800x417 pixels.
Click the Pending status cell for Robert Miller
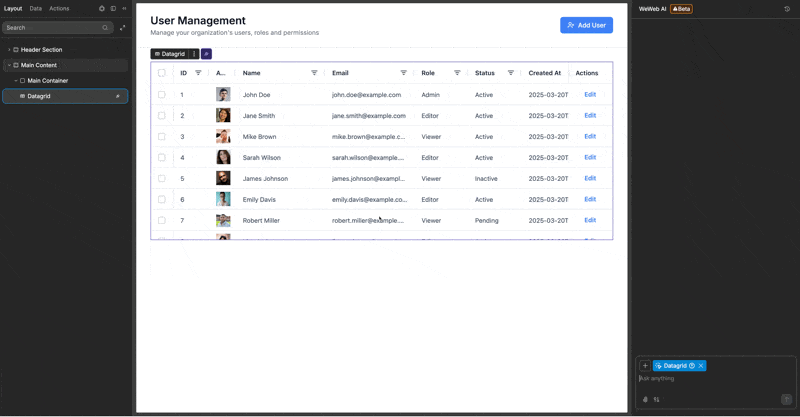(x=486, y=220)
